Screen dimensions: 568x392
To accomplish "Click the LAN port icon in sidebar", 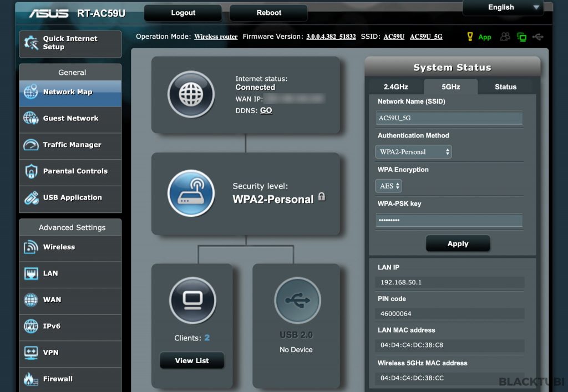I will [31, 273].
